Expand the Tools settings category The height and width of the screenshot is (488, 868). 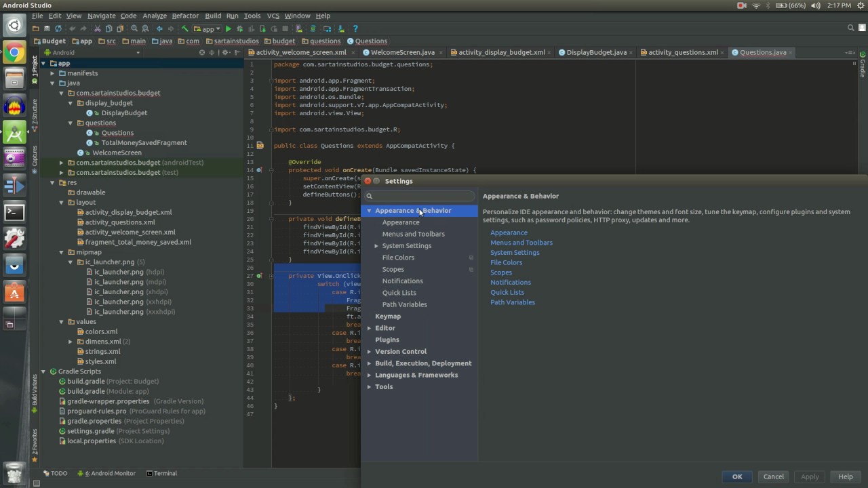click(x=370, y=387)
